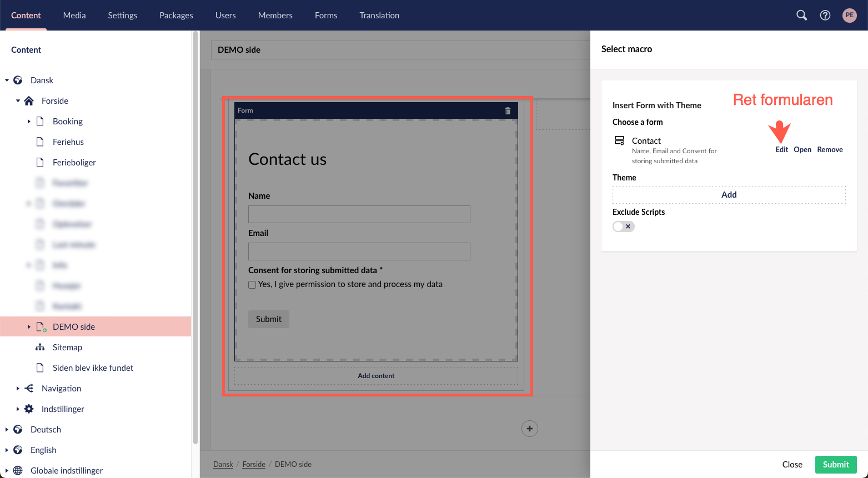Open the search magnifier in top bar
This screenshot has height=478, width=868.
click(801, 15)
